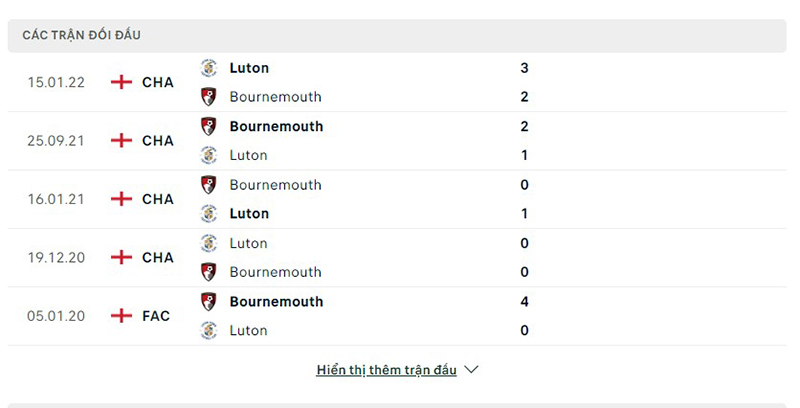
Task: Select the CHA competition label on 19.12.20
Action: pos(158,257)
